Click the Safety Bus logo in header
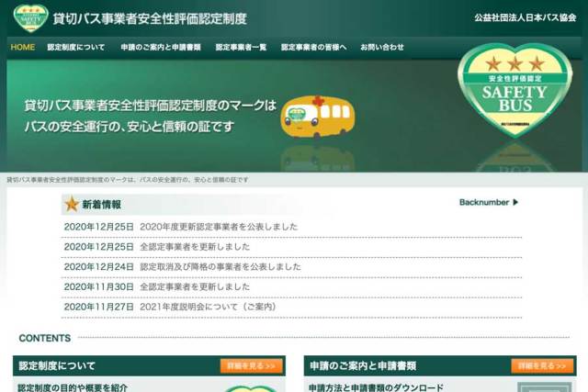The width and height of the screenshot is (588, 392). 29,17
